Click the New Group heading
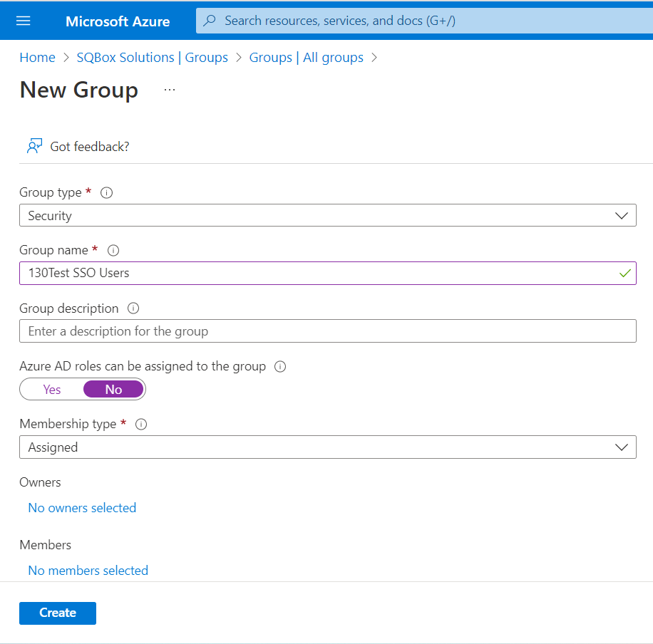The image size is (653, 644). [x=78, y=90]
